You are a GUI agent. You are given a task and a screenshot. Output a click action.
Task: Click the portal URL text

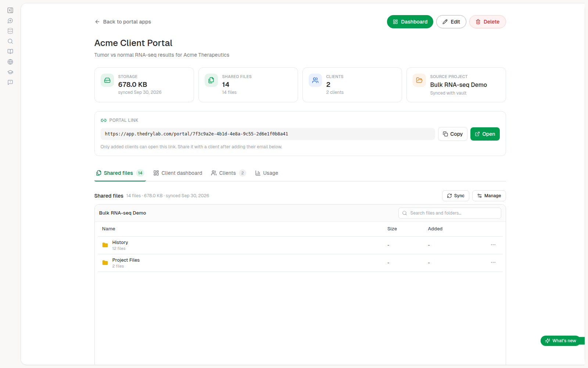point(197,134)
